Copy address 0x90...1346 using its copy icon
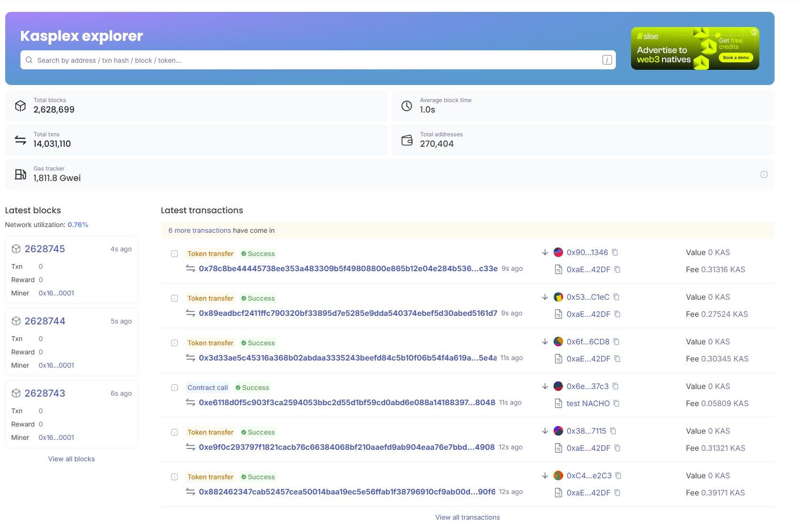Viewport: 804px width, 532px height. pyautogui.click(x=615, y=252)
